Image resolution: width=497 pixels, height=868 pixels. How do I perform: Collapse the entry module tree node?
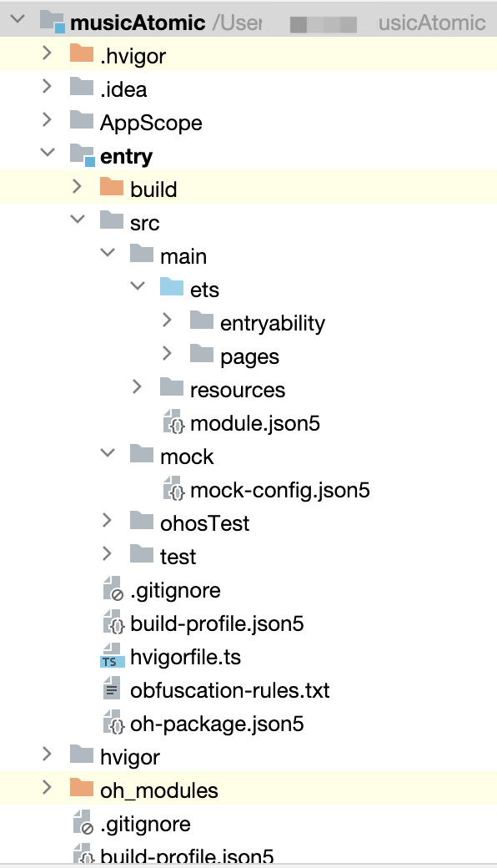pyautogui.click(x=48, y=152)
